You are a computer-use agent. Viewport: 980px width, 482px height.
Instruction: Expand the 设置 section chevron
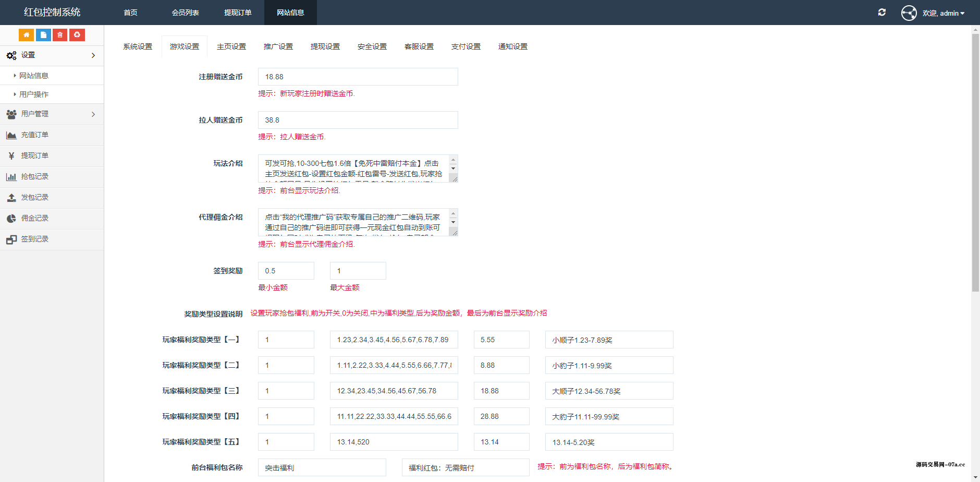pos(94,55)
